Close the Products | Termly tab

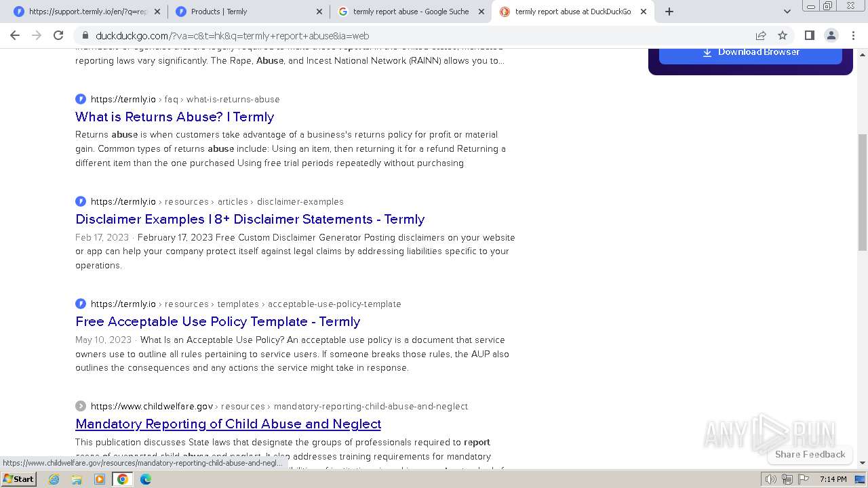(319, 12)
